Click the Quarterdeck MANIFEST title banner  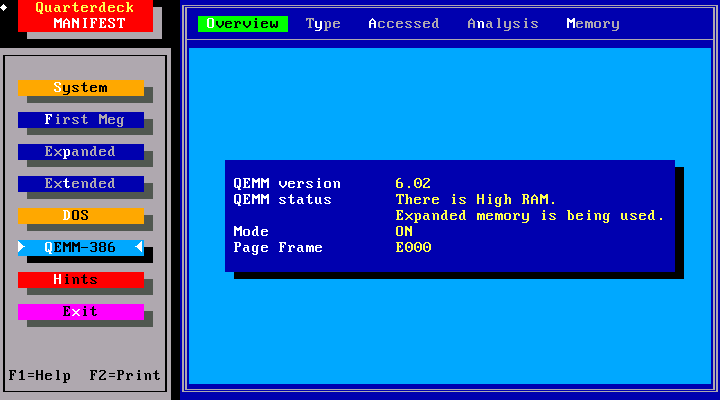85,16
